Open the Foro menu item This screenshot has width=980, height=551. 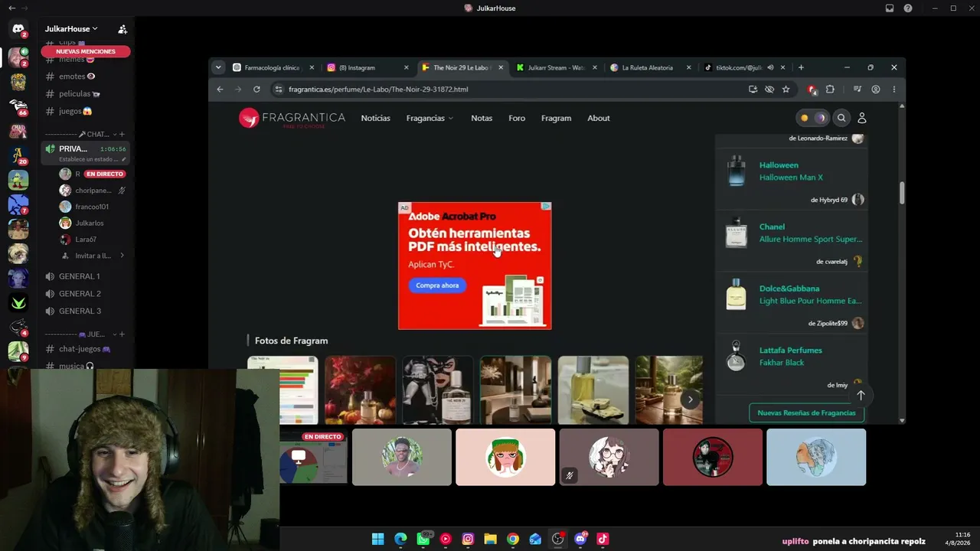pyautogui.click(x=517, y=118)
